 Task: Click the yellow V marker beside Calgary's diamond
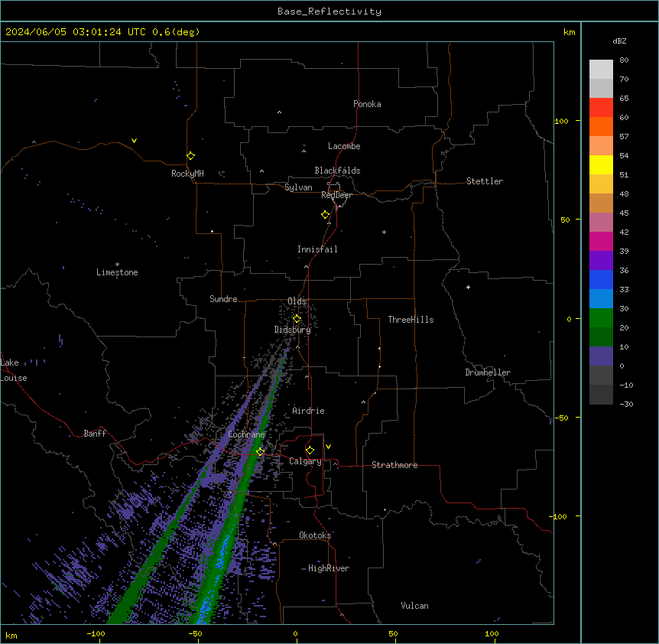[328, 447]
